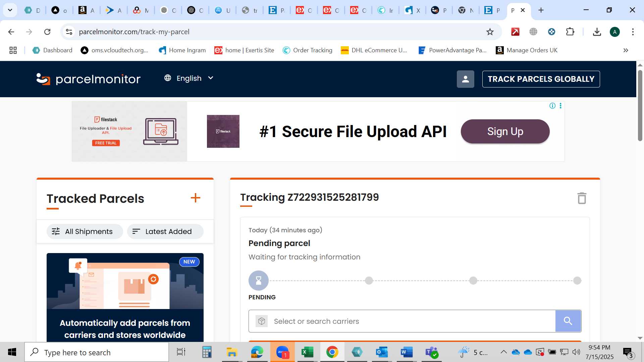Click the page vertical scrollbar thumb
This screenshot has width=644, height=362.
[640, 106]
